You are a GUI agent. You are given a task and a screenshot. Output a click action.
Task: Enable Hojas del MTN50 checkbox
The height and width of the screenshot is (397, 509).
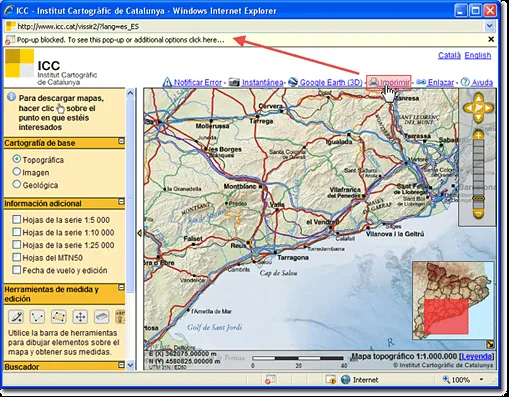[16, 257]
